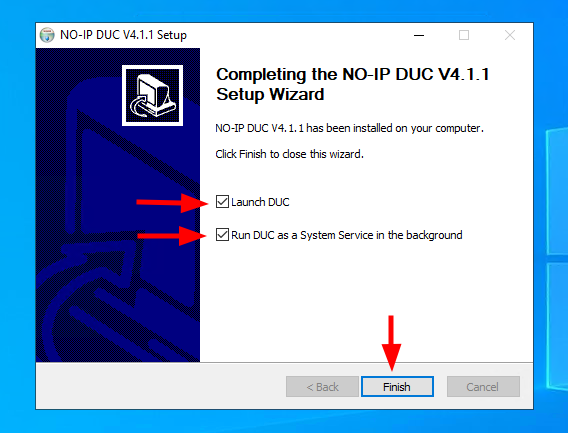Uncheck the Launch DUC checkbox
Image resolution: width=568 pixels, height=433 pixels.
(222, 201)
